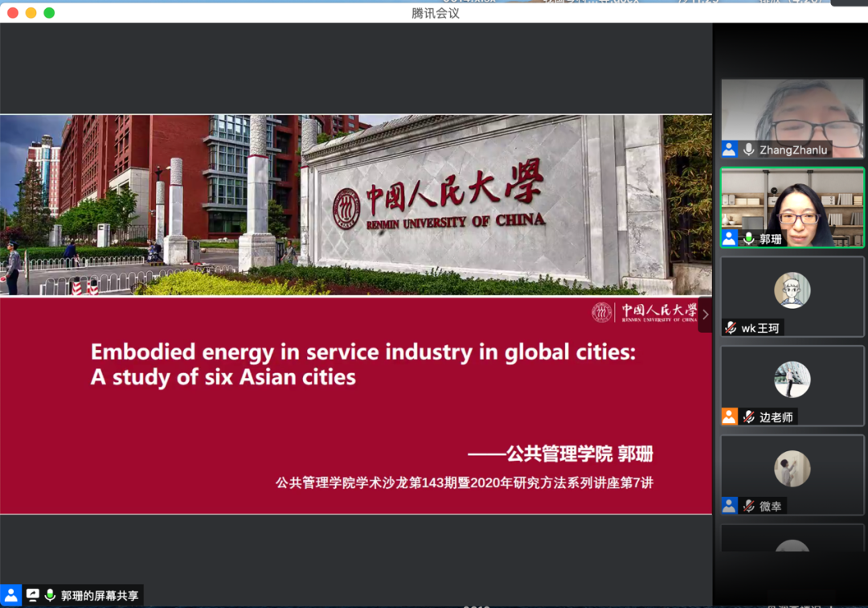Click 微幸's profile avatar

coord(792,469)
